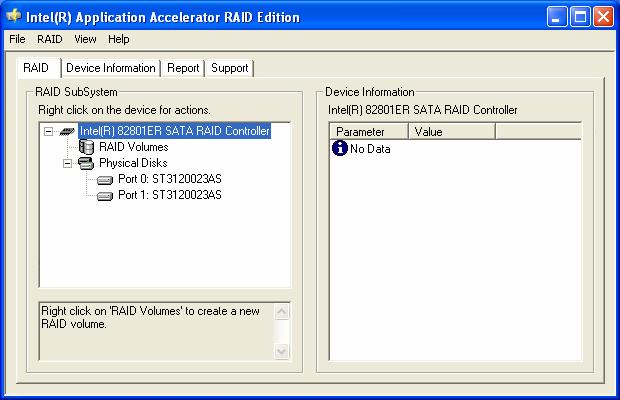Click the RAID Volumes cylinder icon
Screen dimensions: 620x400
tap(86, 147)
